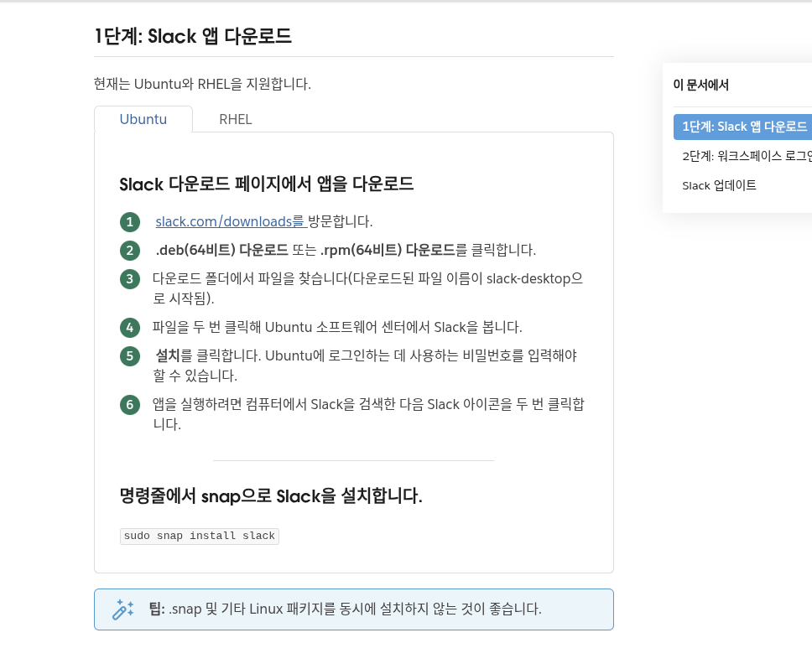This screenshot has height=669, width=812.
Task: Click step text '앱을 실행하려면 컴퓨터에서 Slack을 검색'
Action: coord(368,414)
